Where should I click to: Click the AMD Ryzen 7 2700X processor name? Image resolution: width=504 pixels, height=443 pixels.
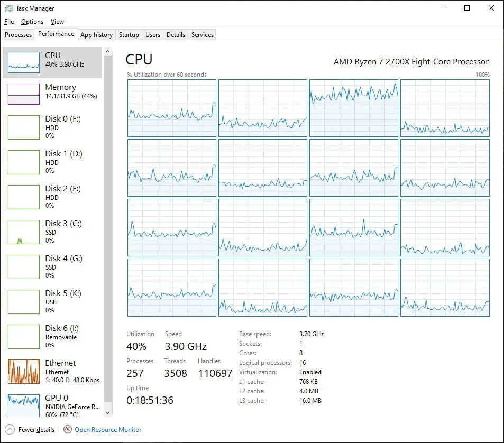[x=411, y=62]
